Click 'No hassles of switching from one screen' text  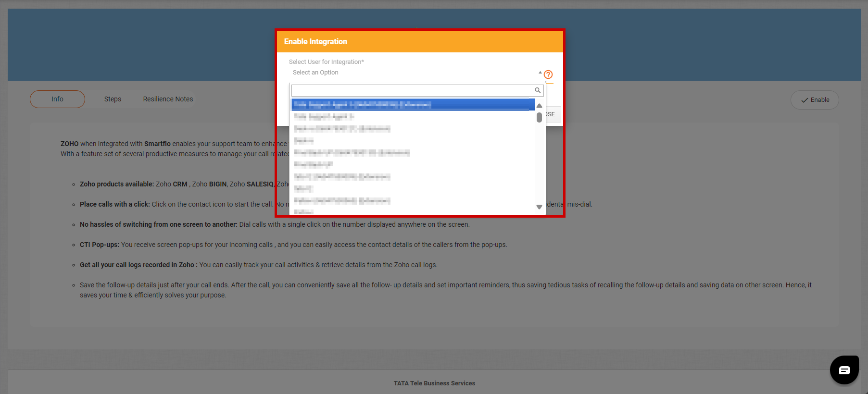(159, 224)
